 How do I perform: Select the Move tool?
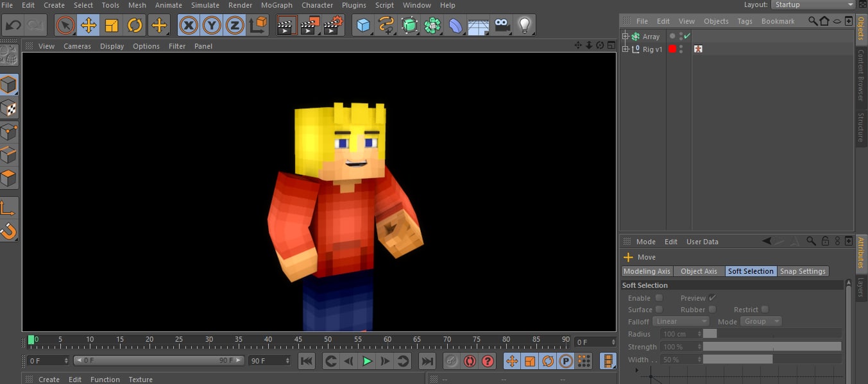point(88,25)
